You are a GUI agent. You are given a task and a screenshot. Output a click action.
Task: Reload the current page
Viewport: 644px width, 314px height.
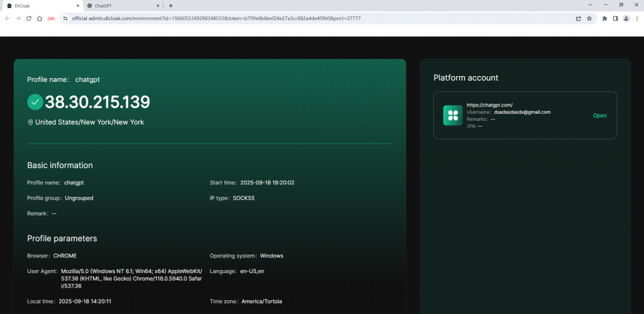pos(28,18)
